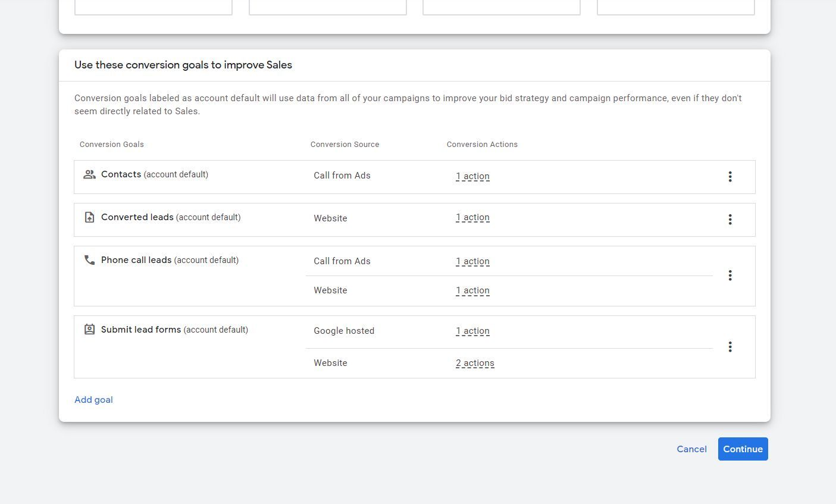This screenshot has width=836, height=504.
Task: Click the Converted leads document icon
Action: pos(89,217)
